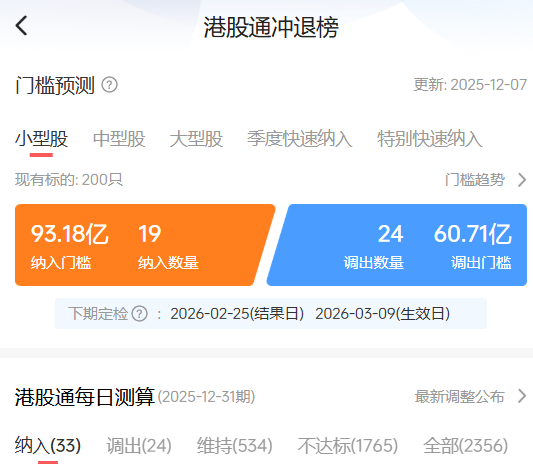Select 特别快速纳入 tab
The image size is (533, 473).
[430, 139]
